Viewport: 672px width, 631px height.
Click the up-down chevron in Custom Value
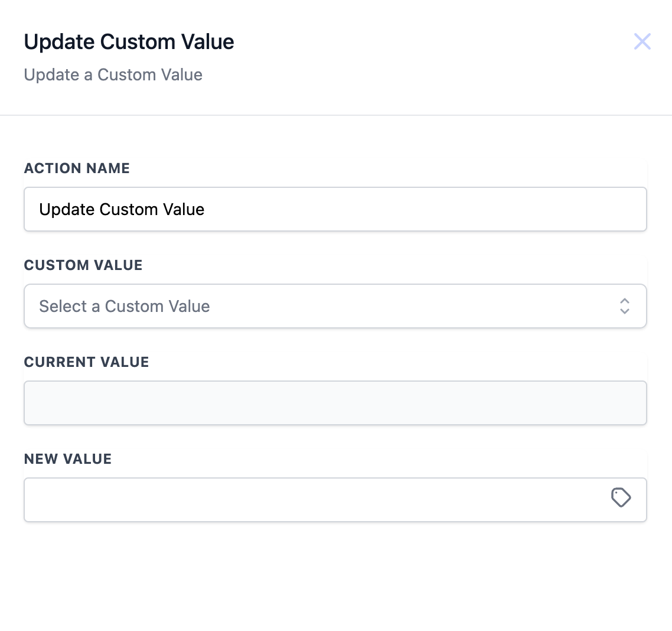624,306
